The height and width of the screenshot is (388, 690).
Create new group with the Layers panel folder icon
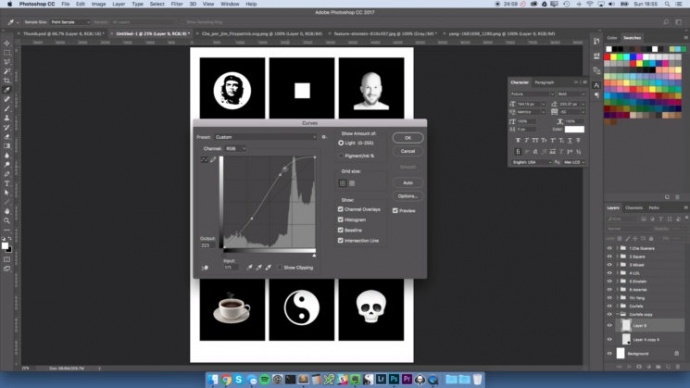(x=658, y=366)
